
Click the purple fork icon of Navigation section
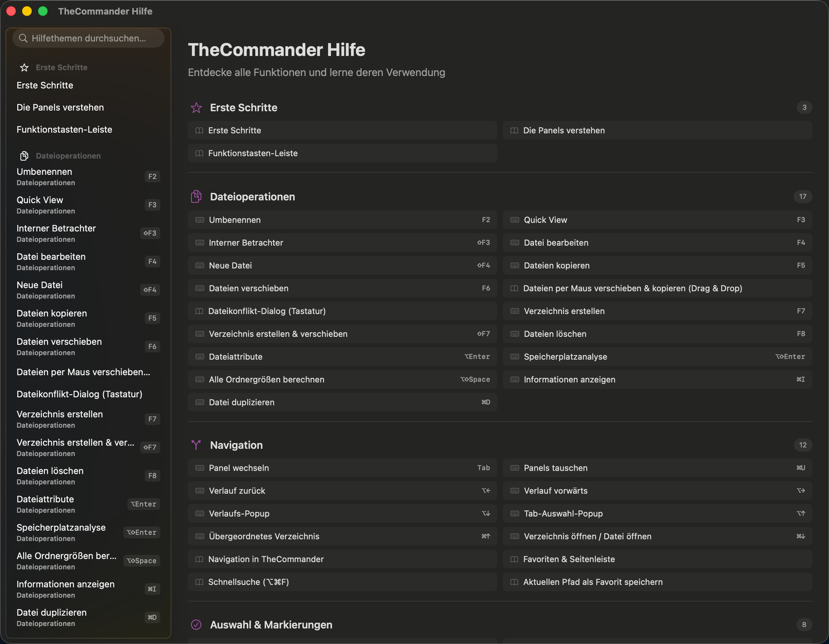tap(196, 445)
